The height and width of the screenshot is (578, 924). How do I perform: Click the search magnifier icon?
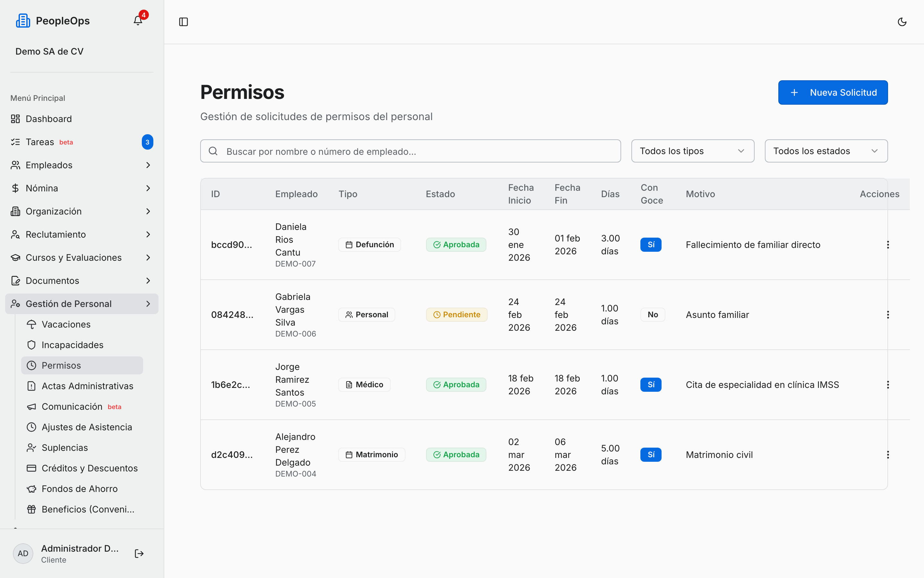(213, 151)
